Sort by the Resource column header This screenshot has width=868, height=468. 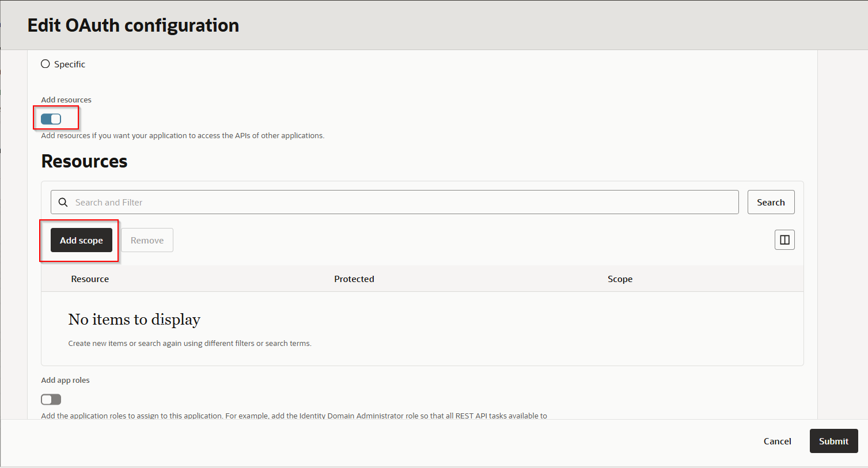pos(90,279)
